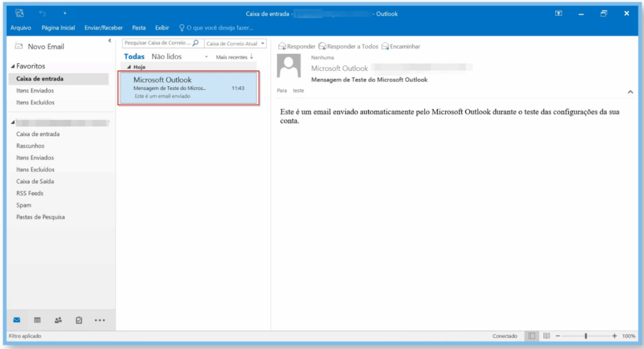Open the Enviar/Receber ribbon tab

(x=104, y=28)
